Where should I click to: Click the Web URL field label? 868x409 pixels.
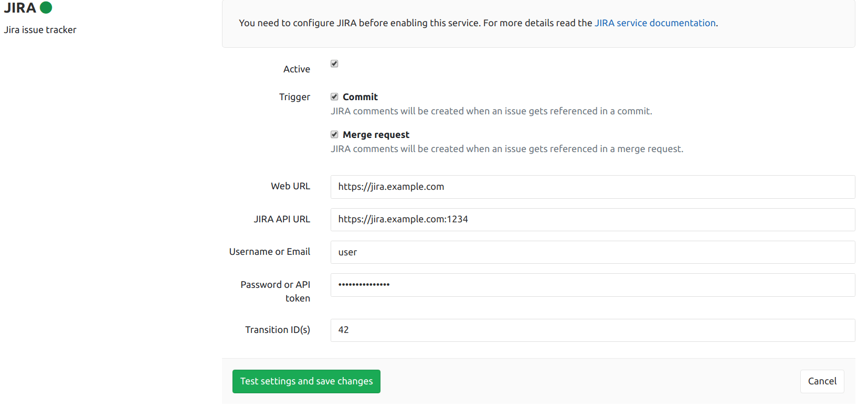coord(290,186)
